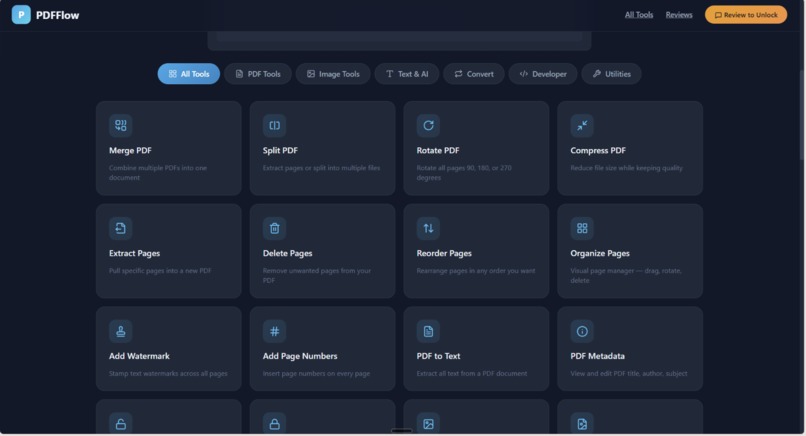Switch to the Image Tools tab
This screenshot has height=436, width=806.
point(333,74)
